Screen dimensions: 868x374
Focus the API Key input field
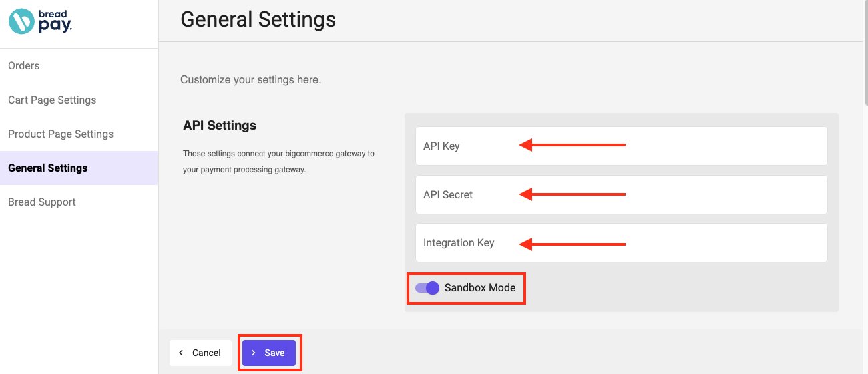621,146
